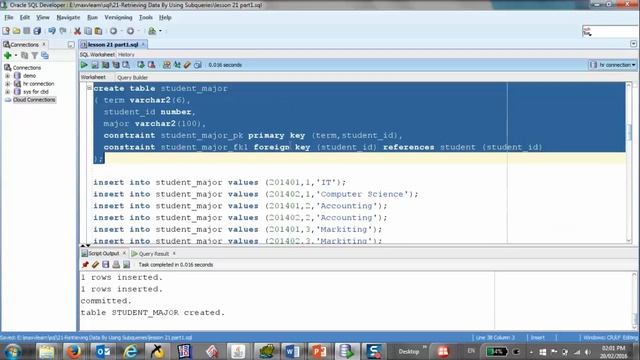Click the New file icon in main toolbar
This screenshot has height=360, width=640.
(6, 31)
